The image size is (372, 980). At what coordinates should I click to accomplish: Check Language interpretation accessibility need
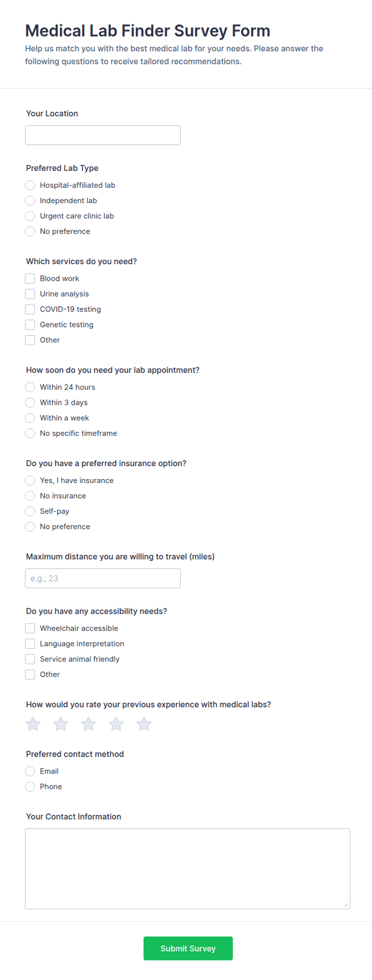tap(30, 643)
